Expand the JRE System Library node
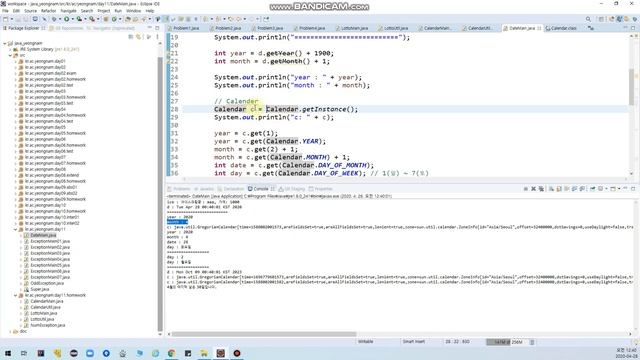This screenshot has width=640, height=360. coord(10,49)
